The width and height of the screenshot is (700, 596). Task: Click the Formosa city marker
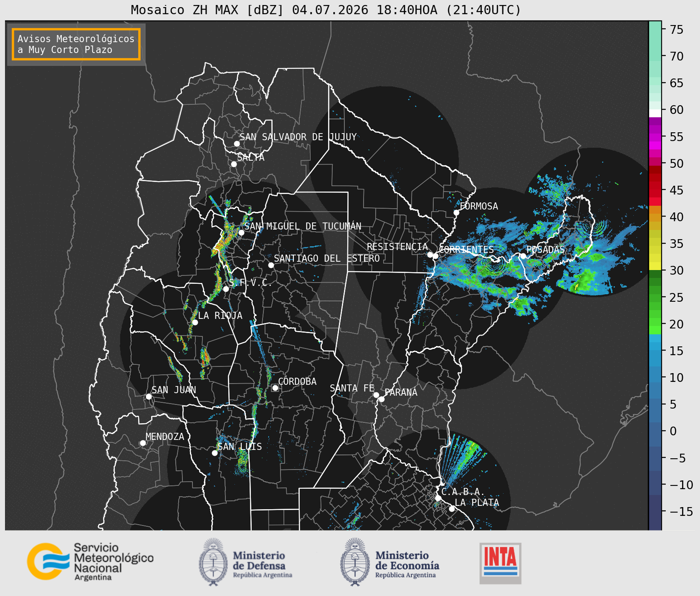pyautogui.click(x=456, y=212)
